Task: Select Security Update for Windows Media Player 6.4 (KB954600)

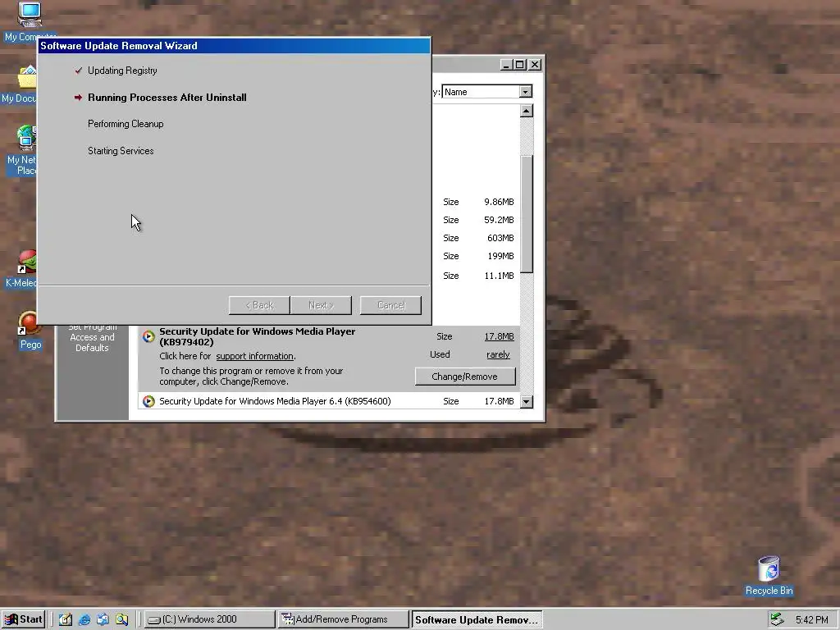Action: coord(329,401)
